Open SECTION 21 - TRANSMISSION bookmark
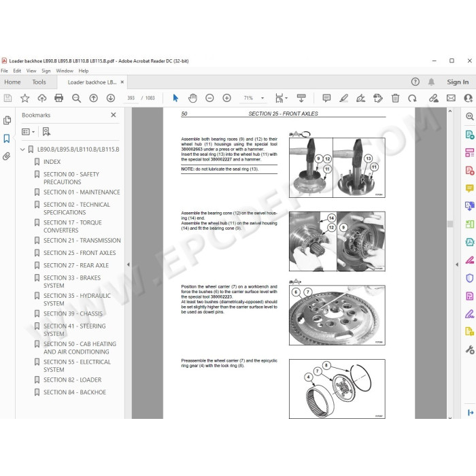 [82, 241]
